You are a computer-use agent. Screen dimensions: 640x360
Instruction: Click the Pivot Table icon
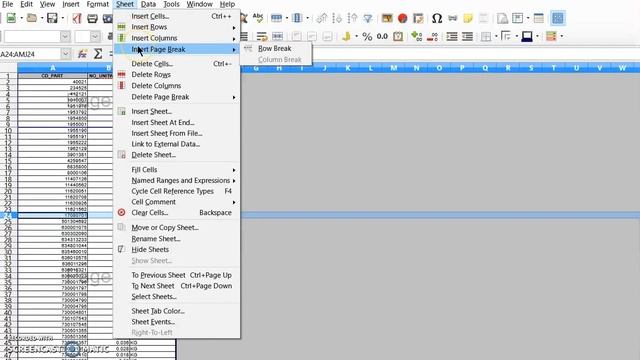pos(418,18)
